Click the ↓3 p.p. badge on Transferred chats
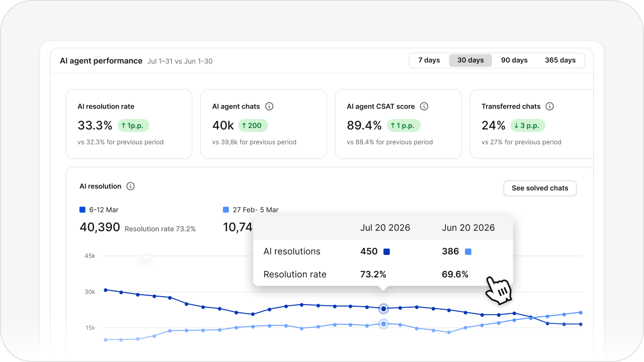644x362 pixels. tap(528, 125)
